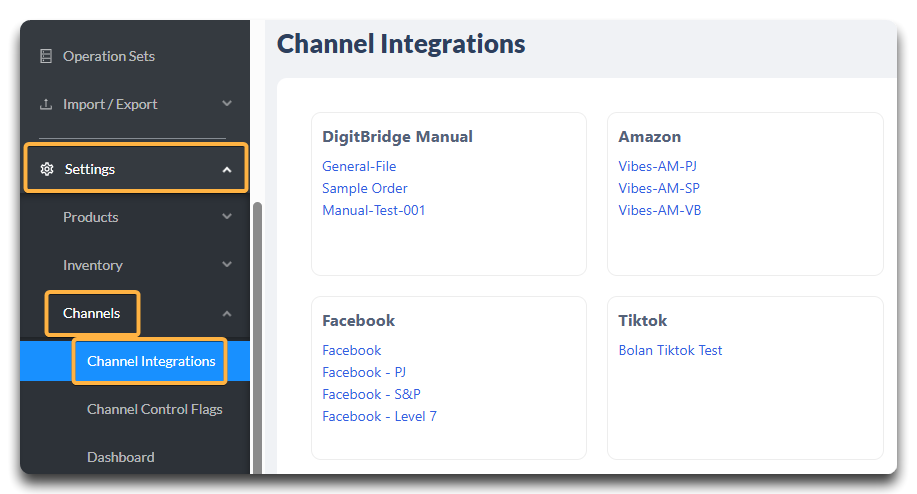917x494 pixels.
Task: Open the General-File integration link
Action: coord(359,166)
